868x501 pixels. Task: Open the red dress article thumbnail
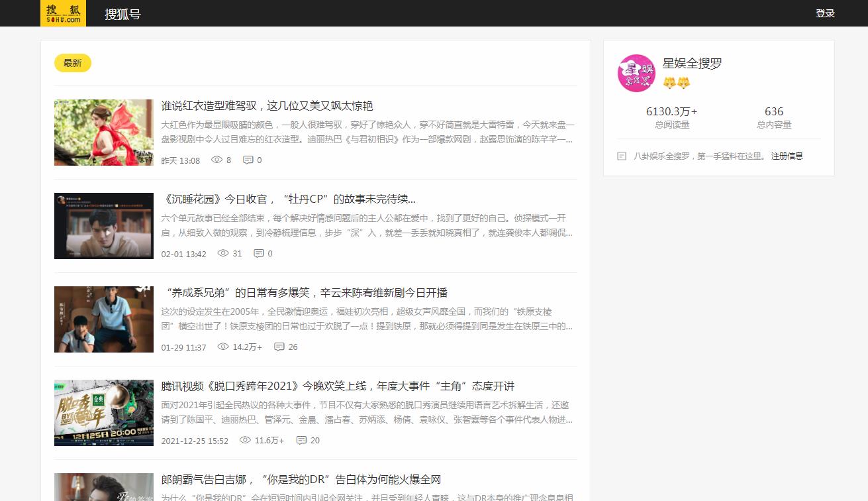[x=104, y=133]
